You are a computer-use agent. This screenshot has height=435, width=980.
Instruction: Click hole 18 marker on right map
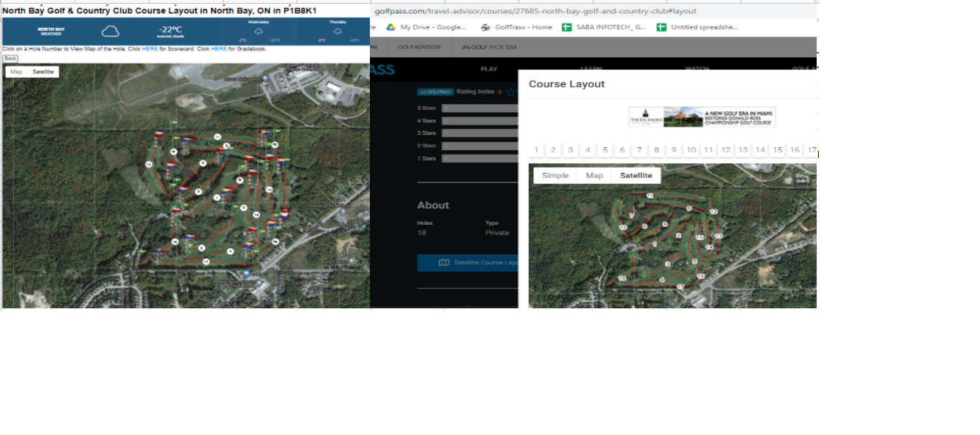pyautogui.click(x=622, y=278)
